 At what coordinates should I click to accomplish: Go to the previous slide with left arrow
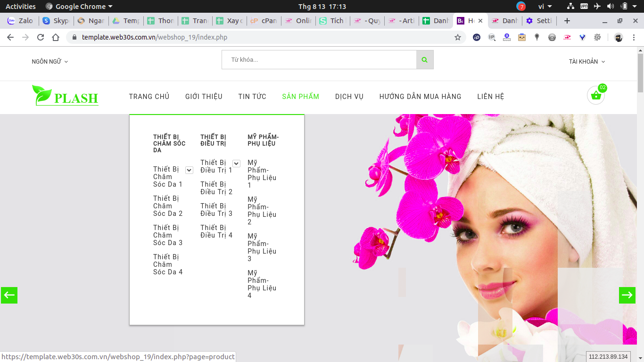coord(9,295)
